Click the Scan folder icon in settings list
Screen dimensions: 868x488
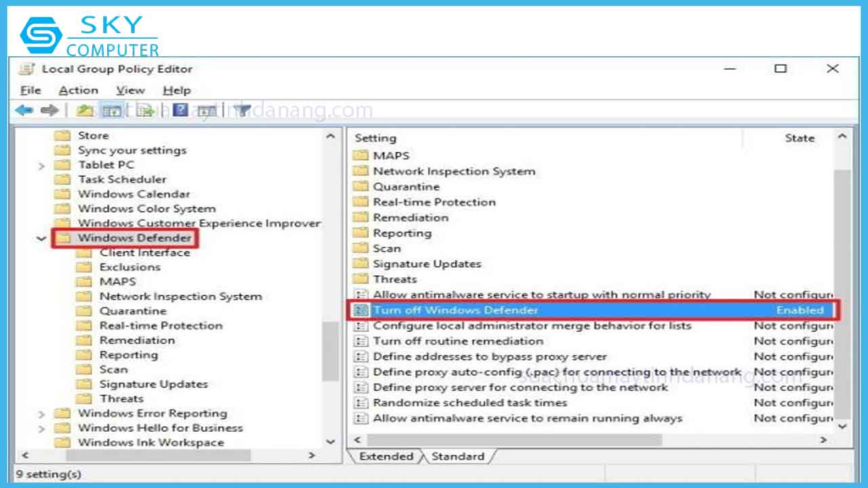click(361, 248)
